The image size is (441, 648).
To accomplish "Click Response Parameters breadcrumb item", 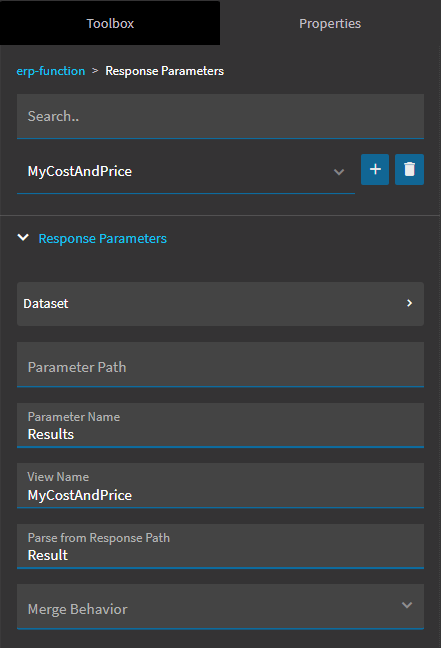I will [x=164, y=71].
